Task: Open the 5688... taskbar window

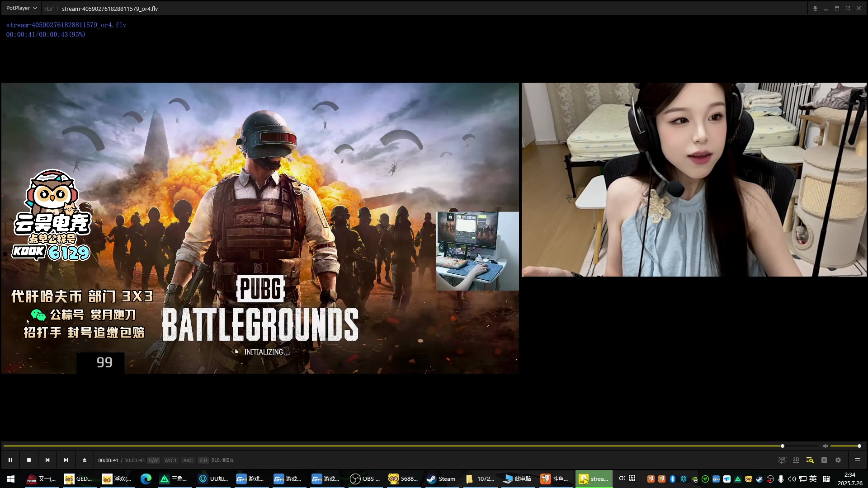Action: click(403, 479)
